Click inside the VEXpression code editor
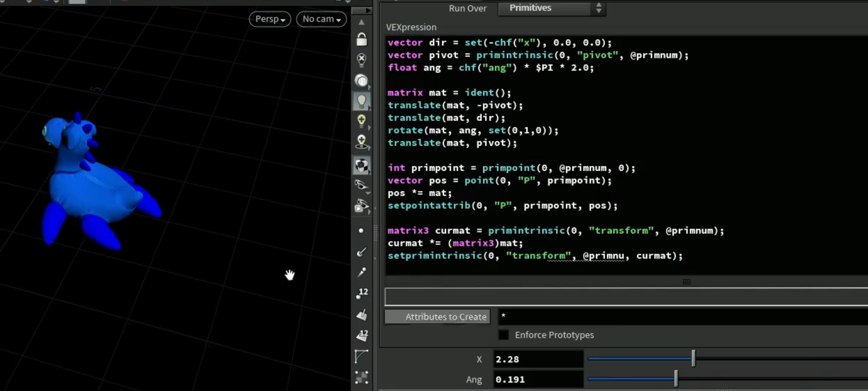 pyautogui.click(x=626, y=155)
